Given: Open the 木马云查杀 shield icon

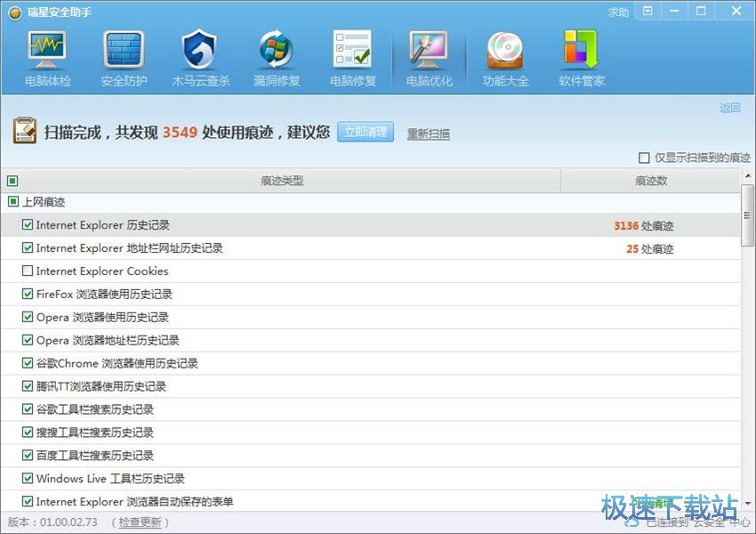Looking at the screenshot, I should pyautogui.click(x=200, y=50).
